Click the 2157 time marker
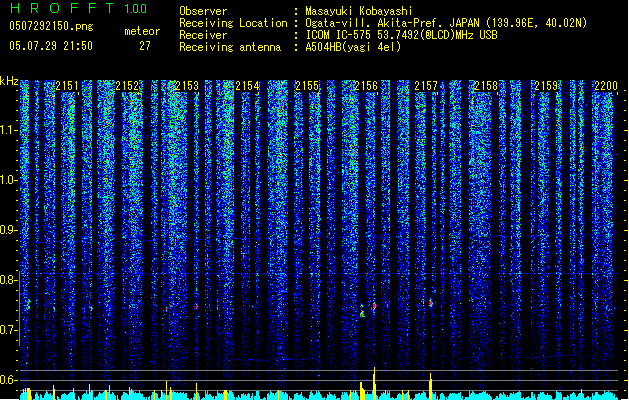 [426, 86]
